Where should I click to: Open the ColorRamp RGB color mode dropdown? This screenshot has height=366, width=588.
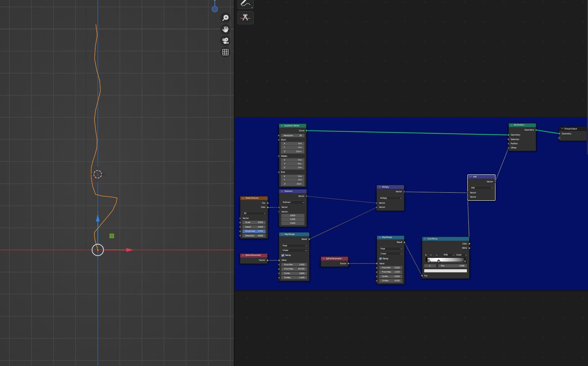click(449, 255)
